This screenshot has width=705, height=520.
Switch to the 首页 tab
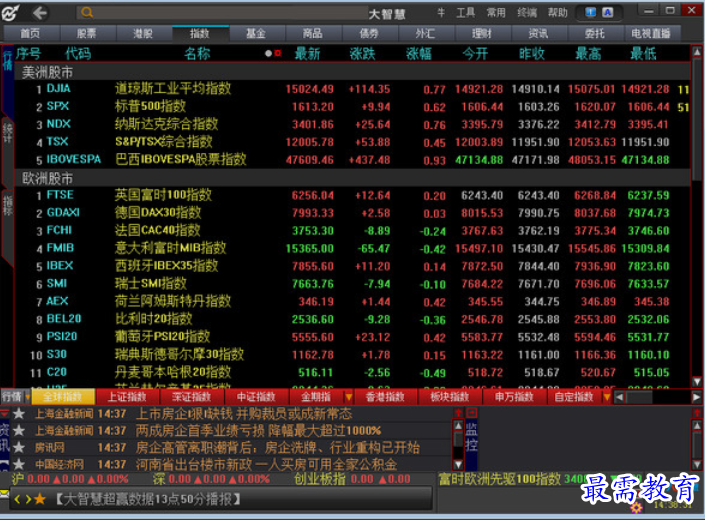(31, 33)
